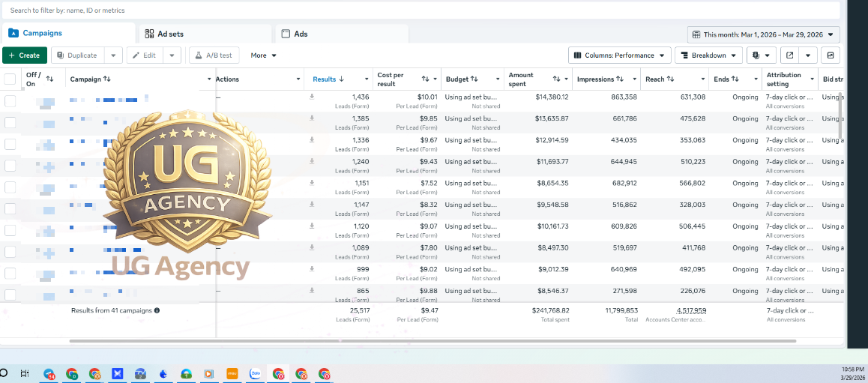Viewport: 868px width, 383px height.
Task: Open the Campaign column options arrow
Action: point(209,79)
